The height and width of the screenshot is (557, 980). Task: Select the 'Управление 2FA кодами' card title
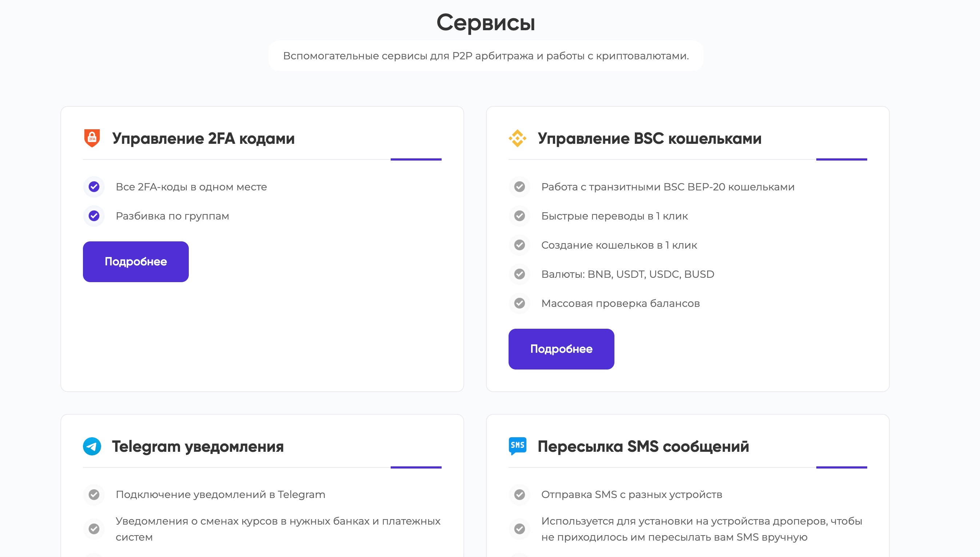[203, 138]
